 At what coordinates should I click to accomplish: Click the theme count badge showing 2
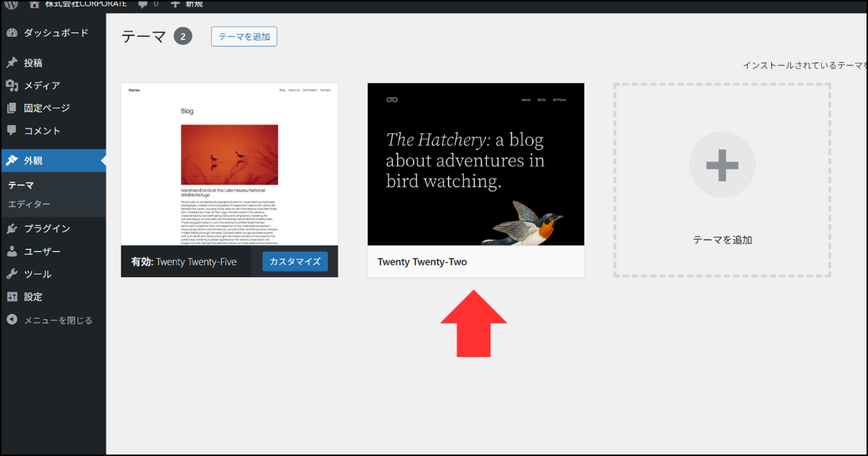[x=183, y=36]
